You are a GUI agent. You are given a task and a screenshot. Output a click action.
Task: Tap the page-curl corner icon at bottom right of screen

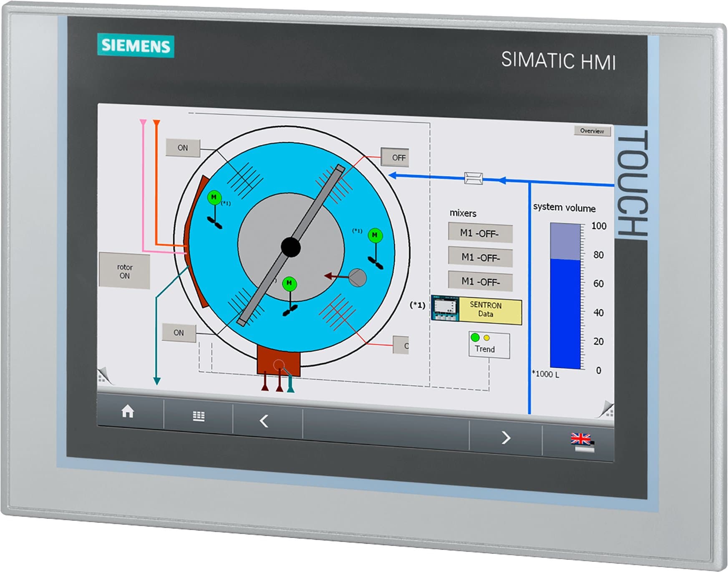tap(606, 409)
